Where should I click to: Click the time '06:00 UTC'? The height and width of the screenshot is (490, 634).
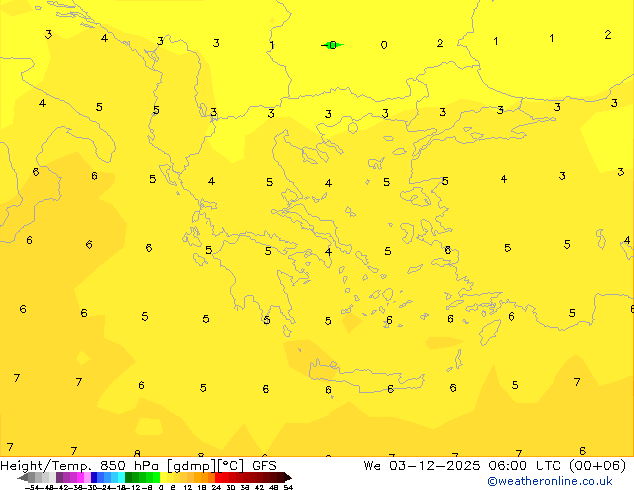point(524,466)
